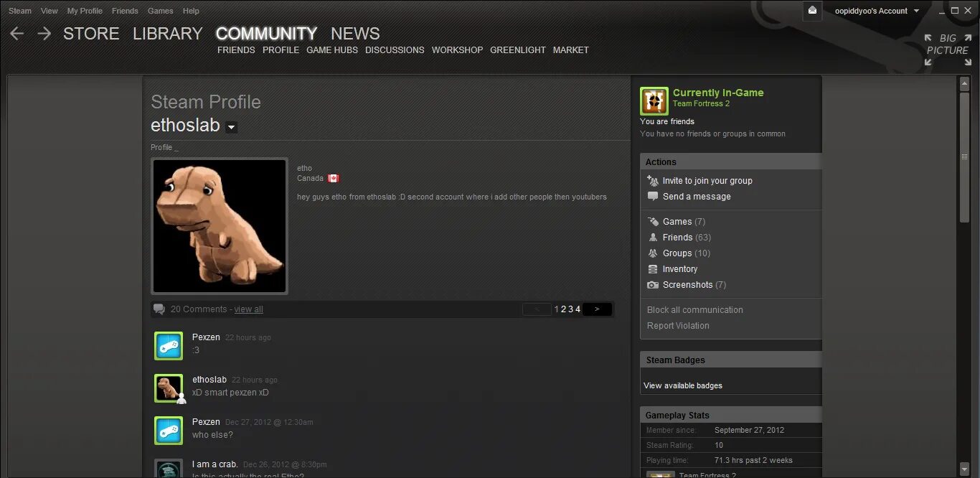Open Screenshots (7) link
Screen dimensions: 980x478
[694, 285]
